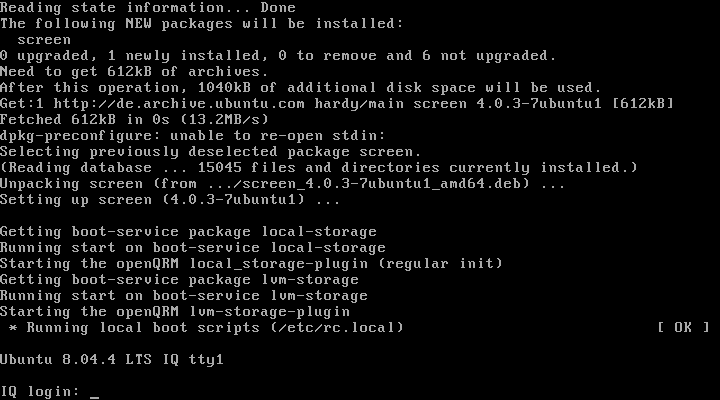This screenshot has height=400, width=720.
Task: Select the 'Reading database ... 15045 files' line
Action: tap(318, 167)
